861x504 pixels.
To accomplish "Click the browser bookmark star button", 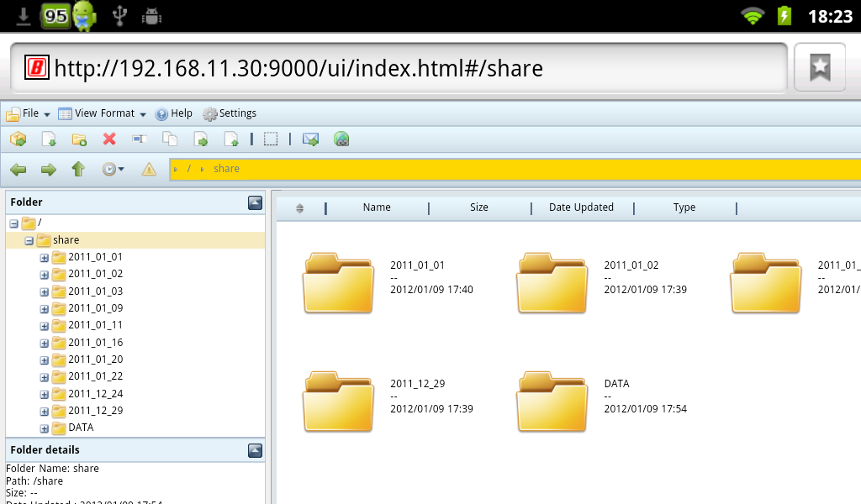I will tap(820, 67).
